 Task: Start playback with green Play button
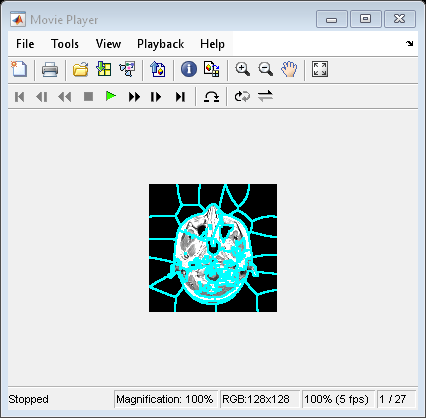tap(111, 97)
